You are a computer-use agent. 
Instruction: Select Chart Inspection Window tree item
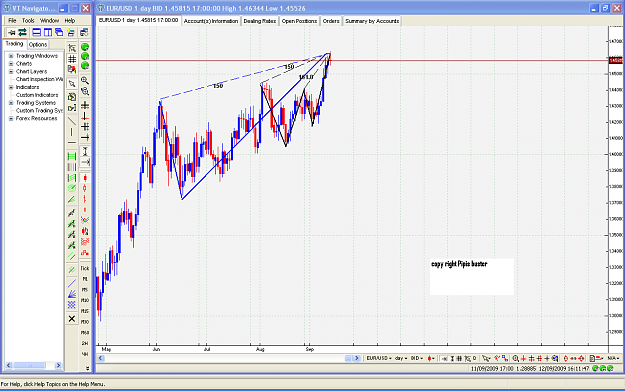(39, 79)
